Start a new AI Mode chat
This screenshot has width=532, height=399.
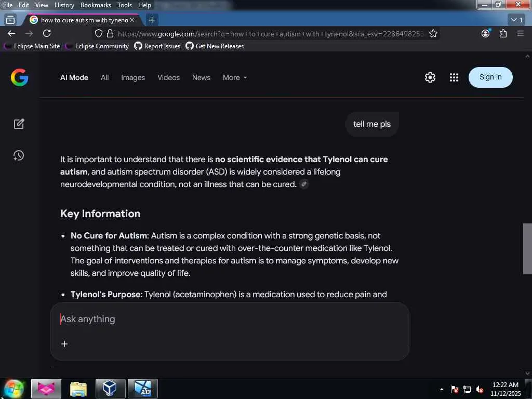[19, 124]
